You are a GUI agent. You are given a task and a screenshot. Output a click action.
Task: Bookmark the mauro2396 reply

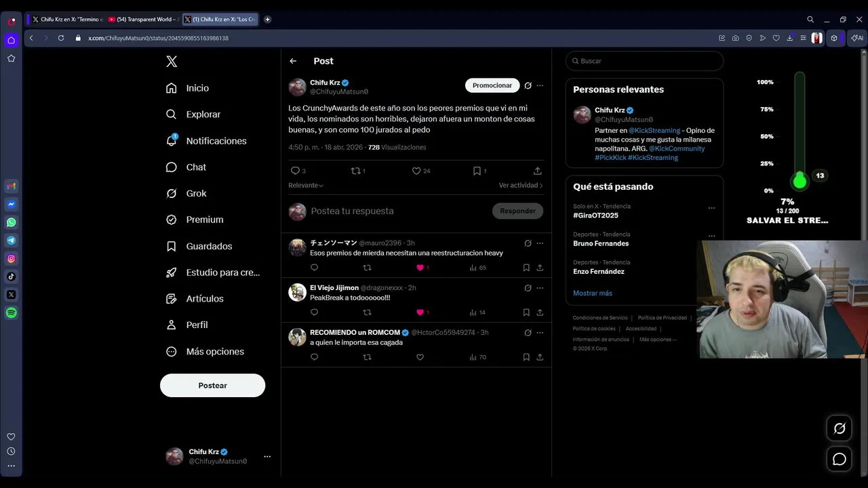point(526,268)
